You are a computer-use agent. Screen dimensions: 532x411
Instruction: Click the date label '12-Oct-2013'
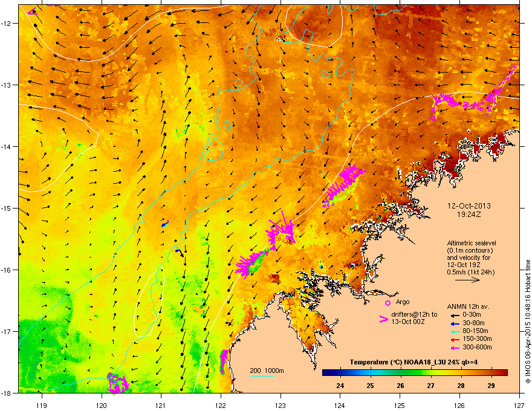tap(469, 206)
